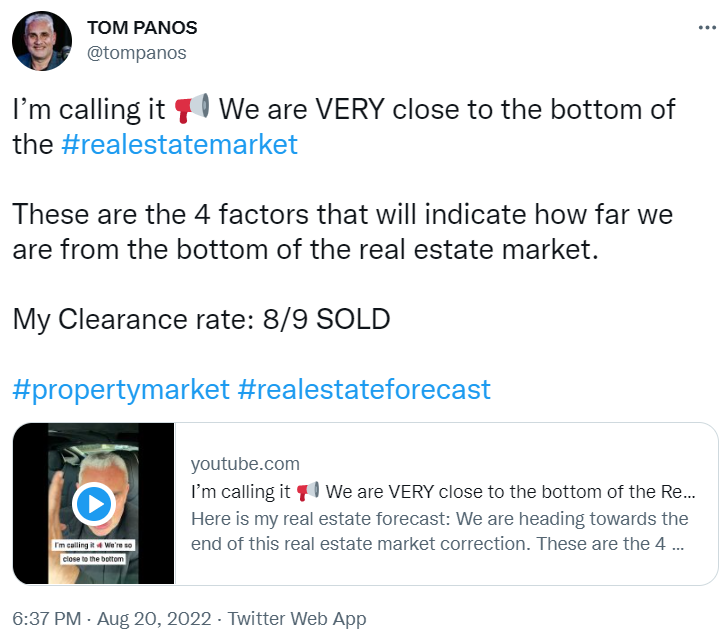The height and width of the screenshot is (639, 727).
Task: Follow the #realestateforecast hashtag link
Action: (364, 388)
